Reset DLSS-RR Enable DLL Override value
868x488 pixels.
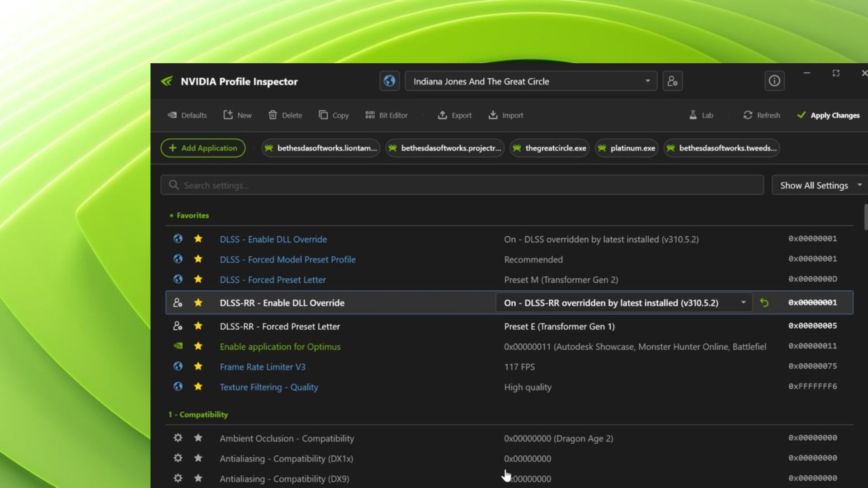[764, 303]
